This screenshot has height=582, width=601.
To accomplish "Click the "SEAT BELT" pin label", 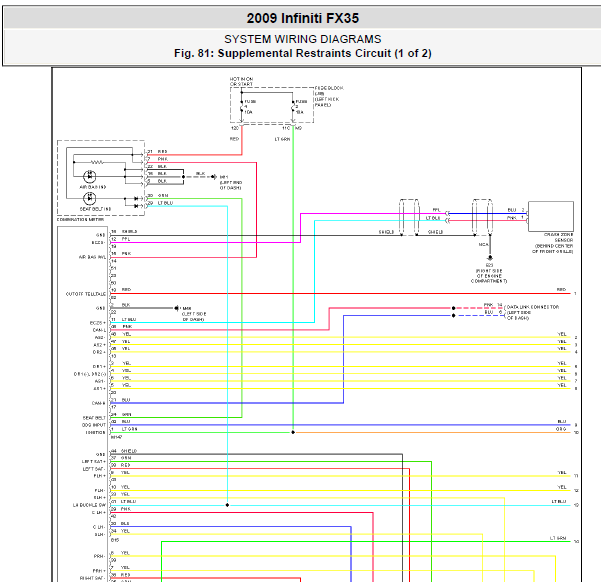I will click(x=94, y=418).
